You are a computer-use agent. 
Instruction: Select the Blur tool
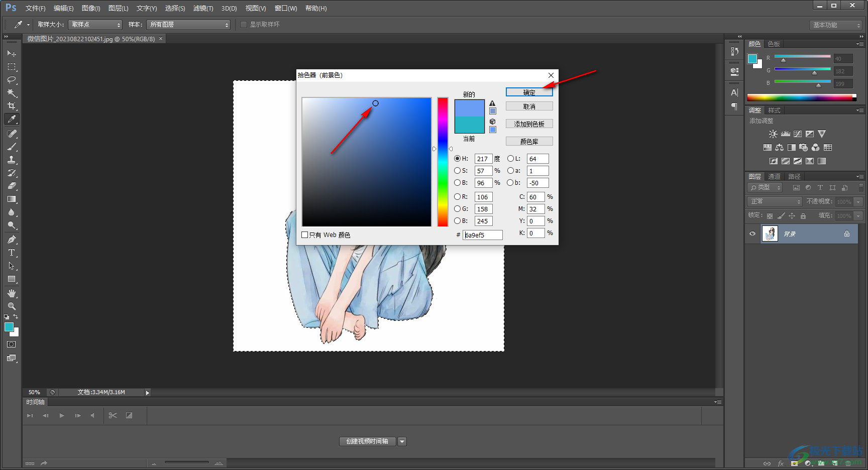[x=12, y=212]
